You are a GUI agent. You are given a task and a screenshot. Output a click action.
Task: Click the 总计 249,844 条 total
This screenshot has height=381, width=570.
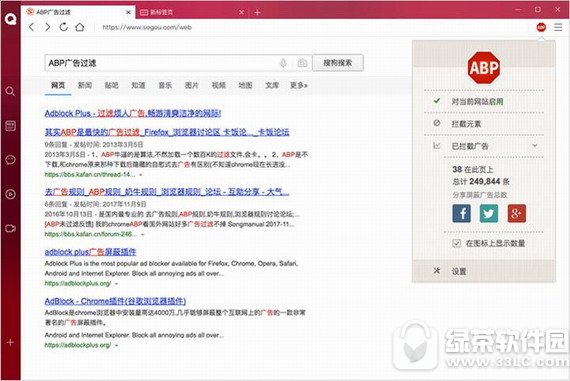tap(481, 181)
